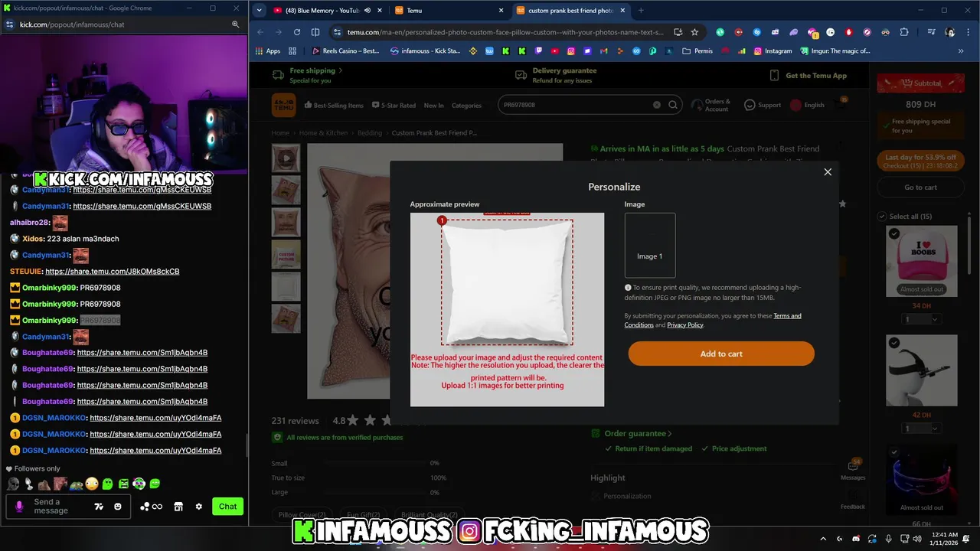980x551 pixels.
Task: Open Kick chat settings gear
Action: tap(199, 507)
